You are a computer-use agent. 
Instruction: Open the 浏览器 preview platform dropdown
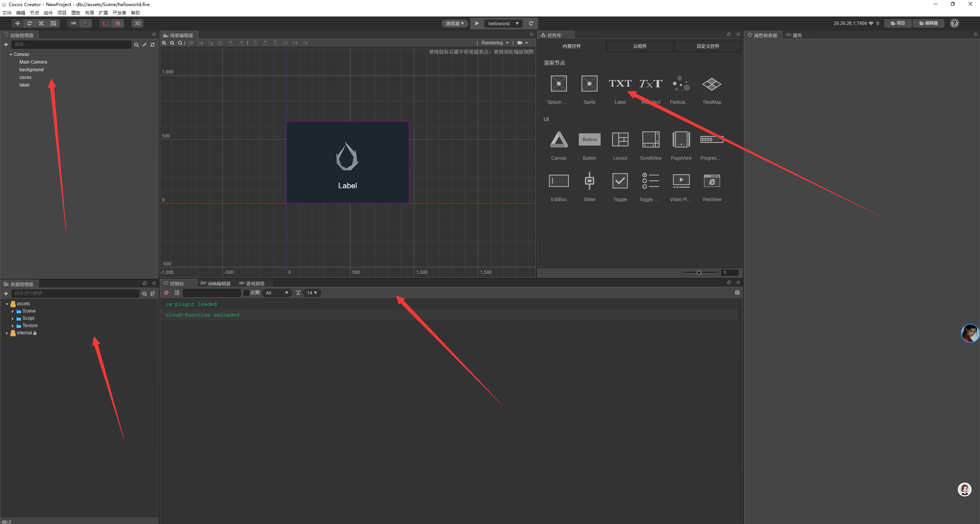455,23
